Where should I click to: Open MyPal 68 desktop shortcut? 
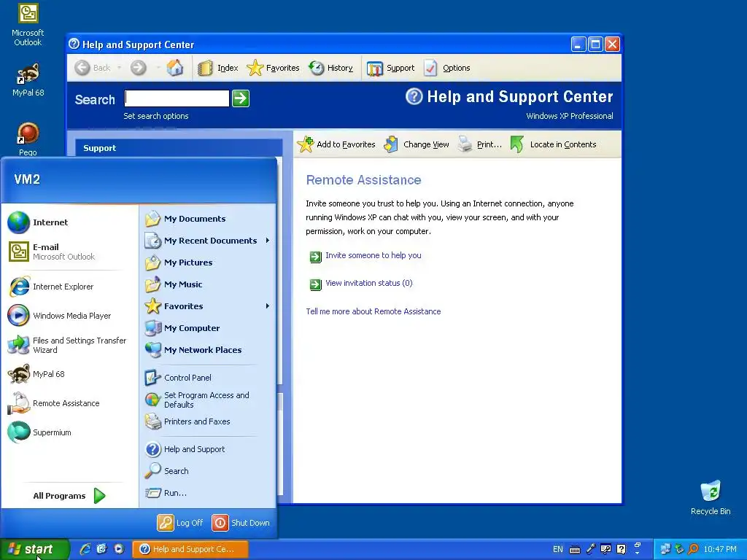tap(28, 79)
